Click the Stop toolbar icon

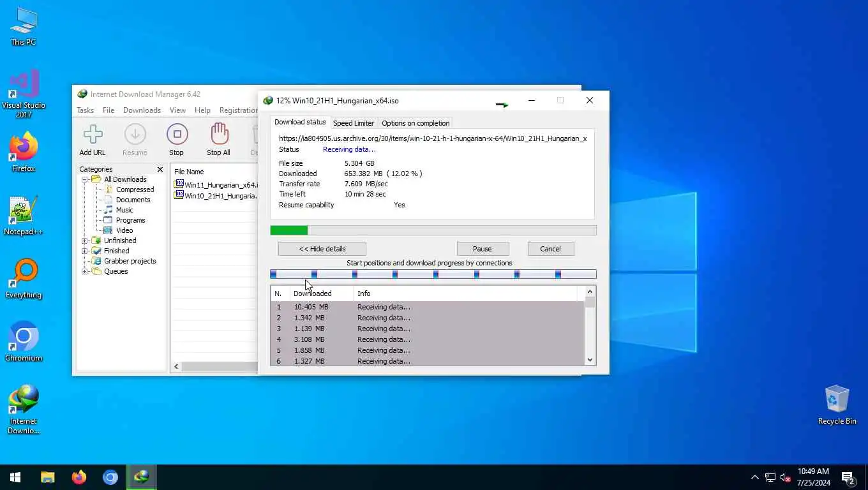tap(177, 135)
